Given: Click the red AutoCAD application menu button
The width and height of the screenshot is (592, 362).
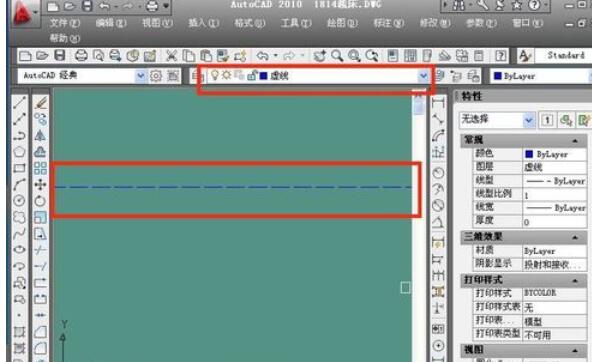Looking at the screenshot, I should pyautogui.click(x=23, y=14).
